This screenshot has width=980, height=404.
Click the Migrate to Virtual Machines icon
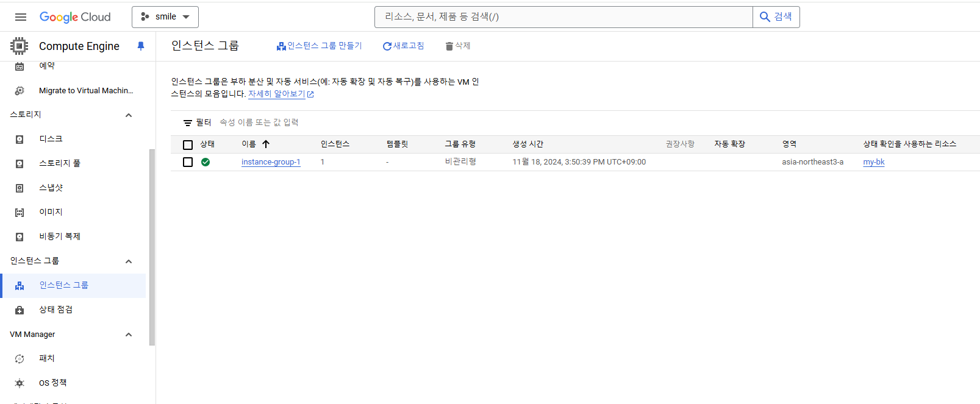point(20,91)
